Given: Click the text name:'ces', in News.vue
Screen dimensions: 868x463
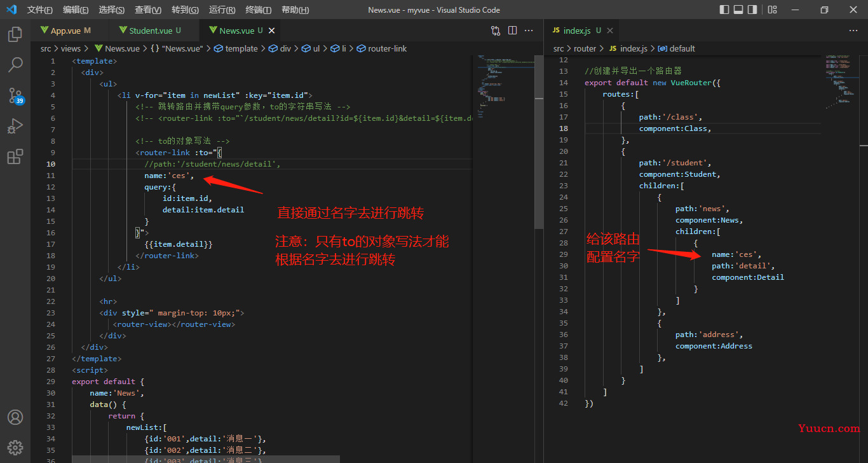Looking at the screenshot, I should (x=169, y=176).
